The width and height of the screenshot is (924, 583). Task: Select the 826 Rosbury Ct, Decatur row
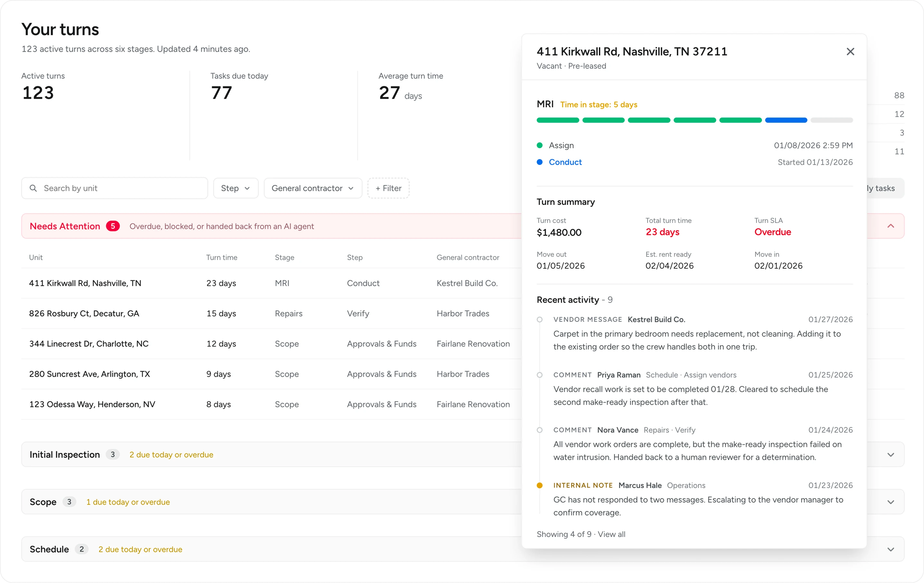[x=271, y=314]
